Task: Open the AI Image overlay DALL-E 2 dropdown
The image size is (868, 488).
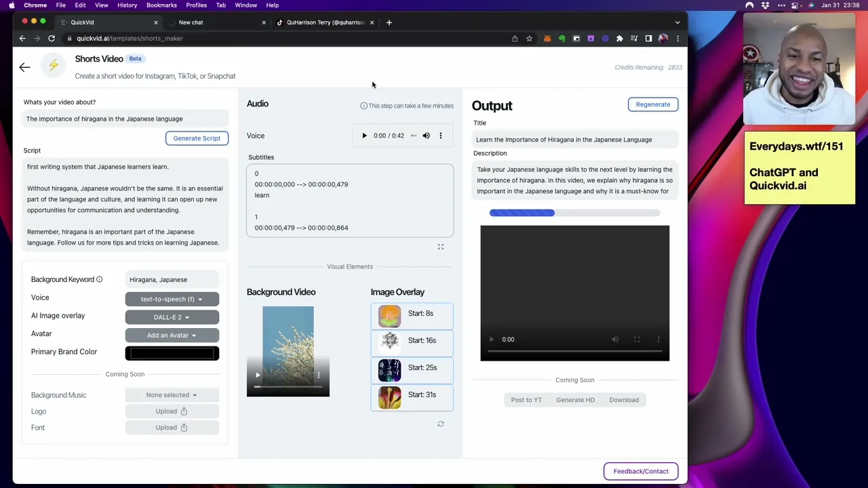Action: (172, 317)
